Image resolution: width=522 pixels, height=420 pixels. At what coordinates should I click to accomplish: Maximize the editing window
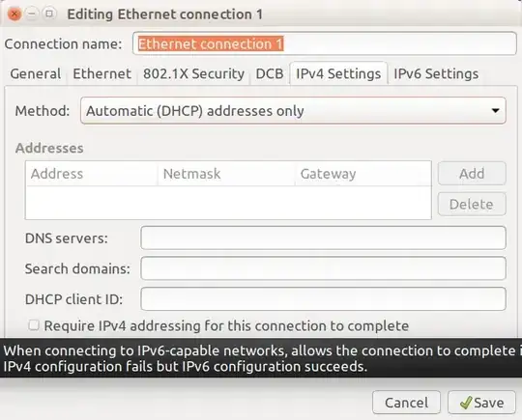(49, 14)
